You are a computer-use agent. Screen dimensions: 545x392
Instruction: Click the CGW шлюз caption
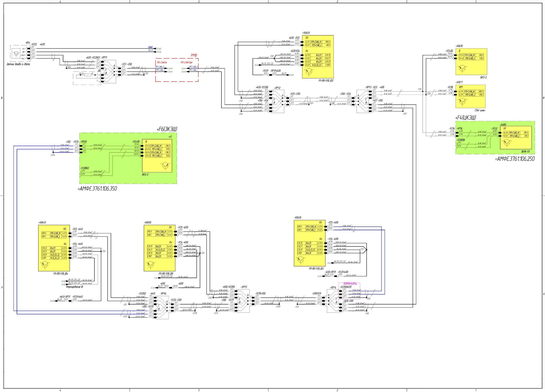pos(480,111)
